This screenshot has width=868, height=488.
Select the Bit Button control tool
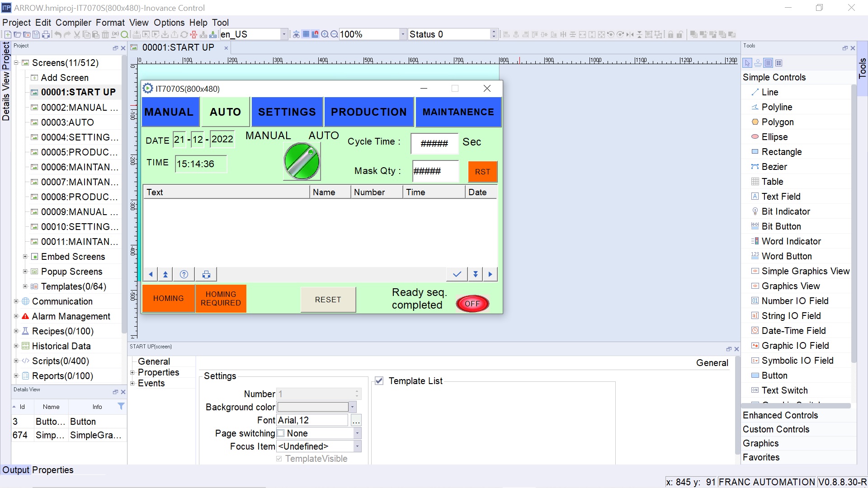[781, 226]
